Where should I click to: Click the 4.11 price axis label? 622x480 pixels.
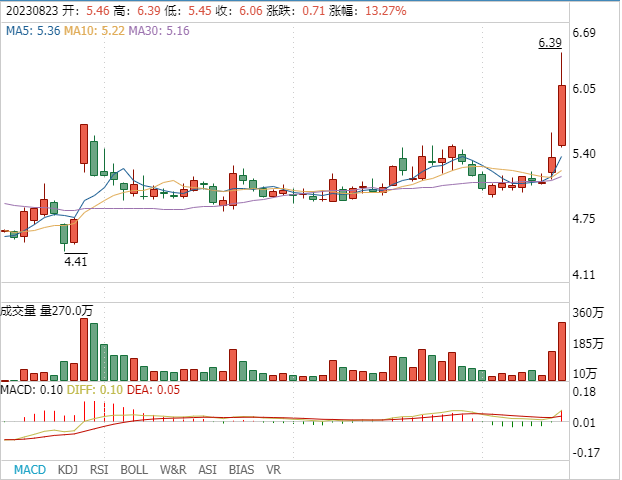click(x=584, y=275)
